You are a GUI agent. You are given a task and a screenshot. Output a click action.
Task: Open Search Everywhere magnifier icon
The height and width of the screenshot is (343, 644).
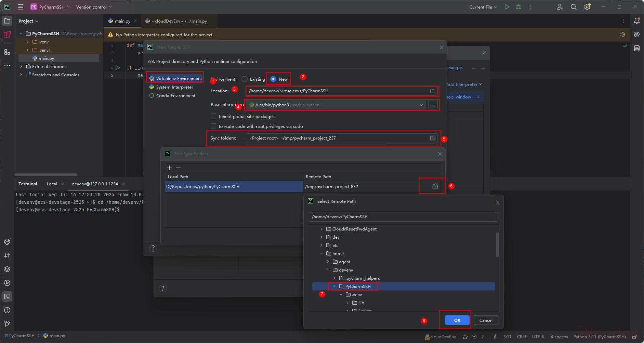coord(574,7)
